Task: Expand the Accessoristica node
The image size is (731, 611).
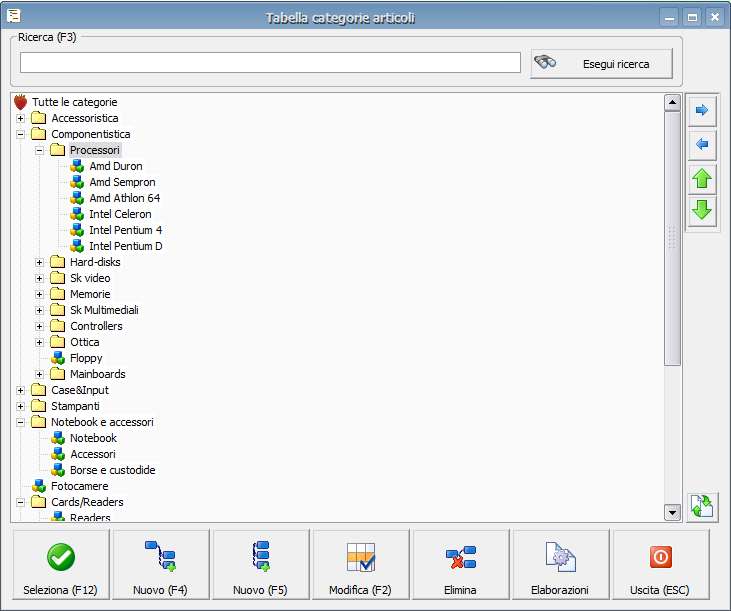Action: click(x=21, y=118)
